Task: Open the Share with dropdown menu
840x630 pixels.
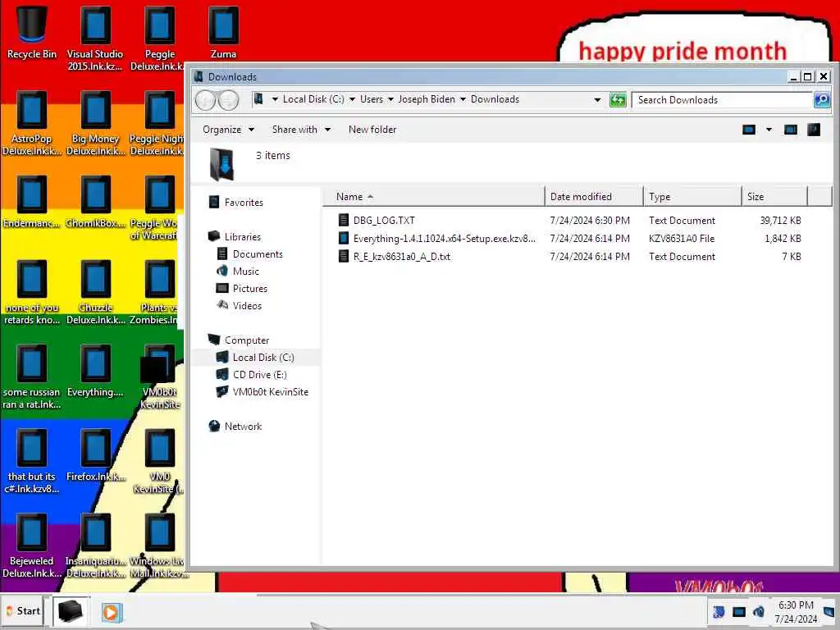Action: 301,130
